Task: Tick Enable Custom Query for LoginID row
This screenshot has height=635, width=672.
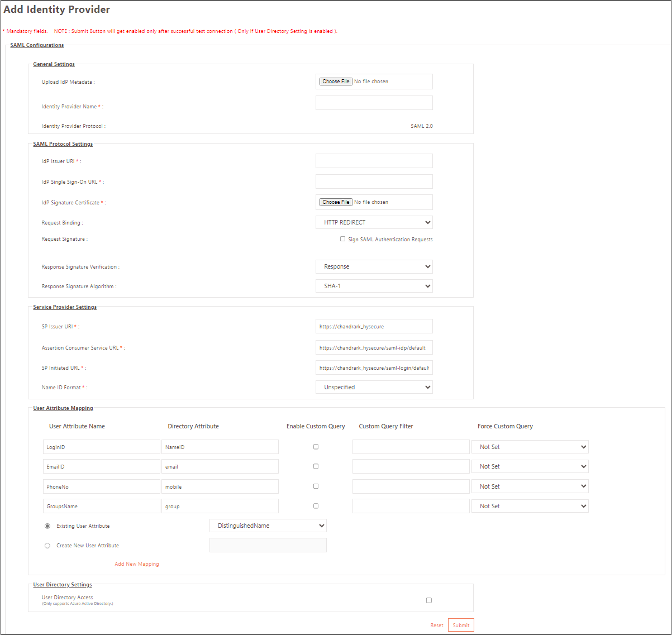Action: [316, 447]
